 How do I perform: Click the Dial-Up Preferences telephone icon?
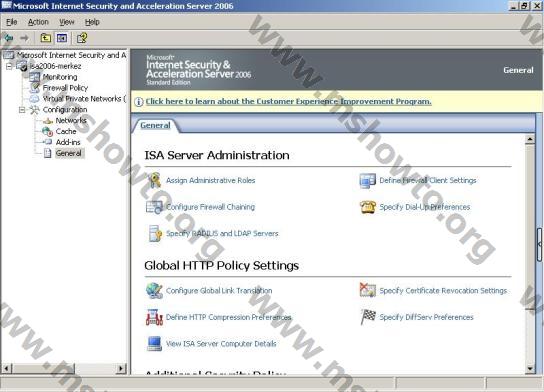368,207
